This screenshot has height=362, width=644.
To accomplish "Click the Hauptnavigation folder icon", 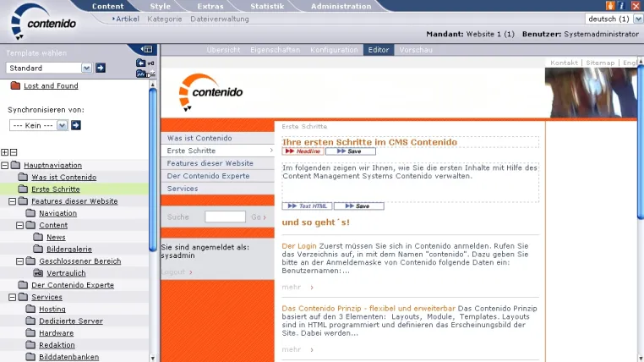I will (15, 165).
